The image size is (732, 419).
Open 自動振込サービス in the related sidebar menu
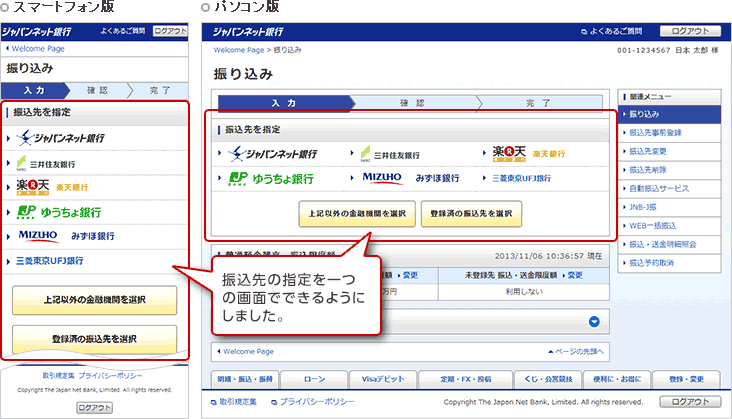[x=660, y=187]
